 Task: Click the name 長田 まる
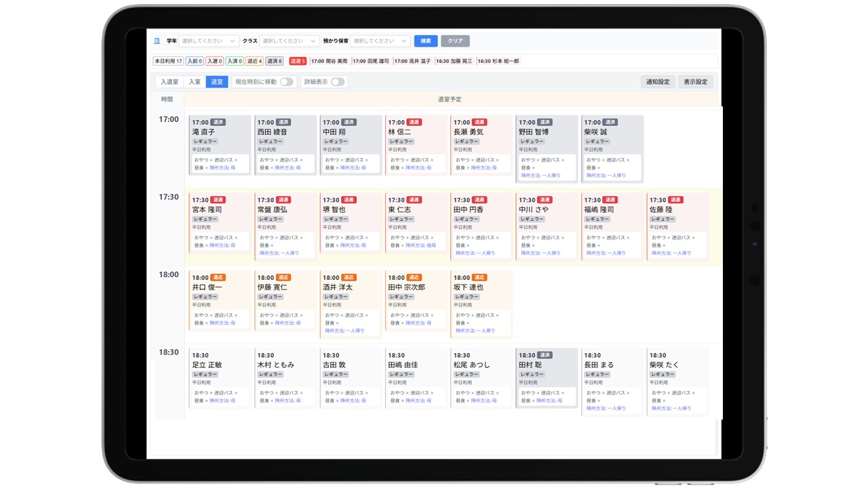[x=599, y=365]
